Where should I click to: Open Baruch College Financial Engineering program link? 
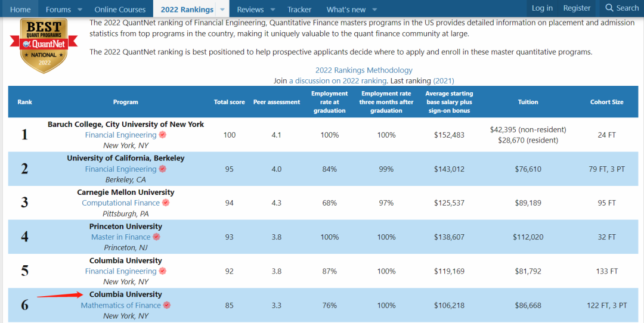pos(120,135)
